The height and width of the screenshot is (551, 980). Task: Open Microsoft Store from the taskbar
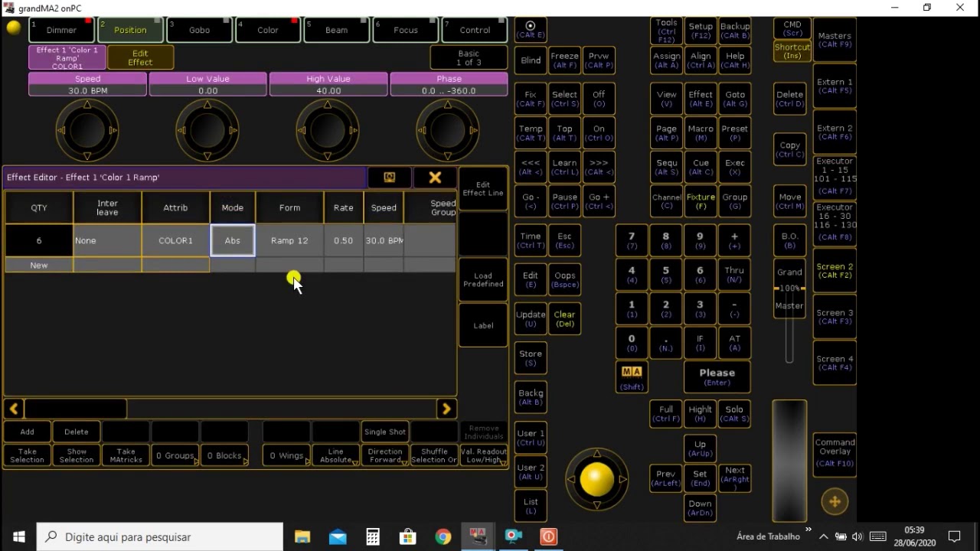pos(408,536)
